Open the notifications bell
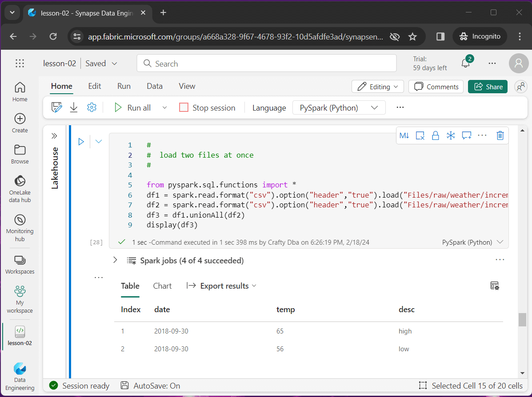 465,63
